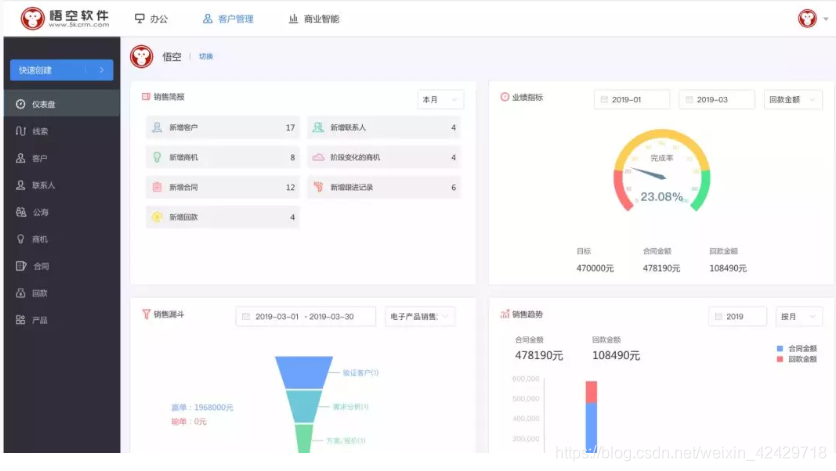Open 客户 in the sidebar
The image size is (836, 471).
point(62,158)
